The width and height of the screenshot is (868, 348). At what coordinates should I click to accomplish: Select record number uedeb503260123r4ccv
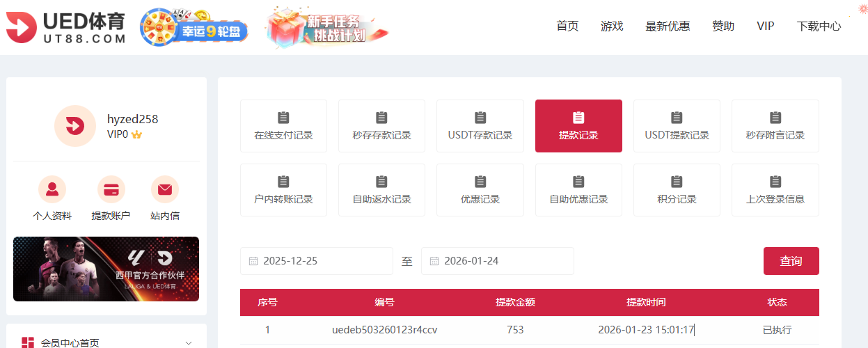385,330
